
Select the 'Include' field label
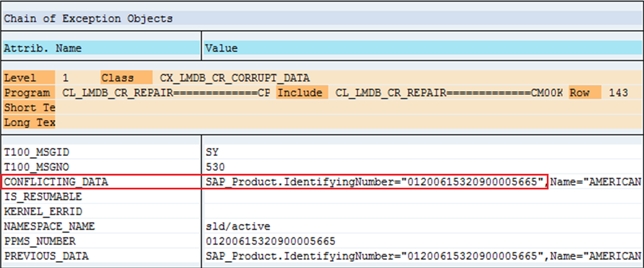(302, 93)
